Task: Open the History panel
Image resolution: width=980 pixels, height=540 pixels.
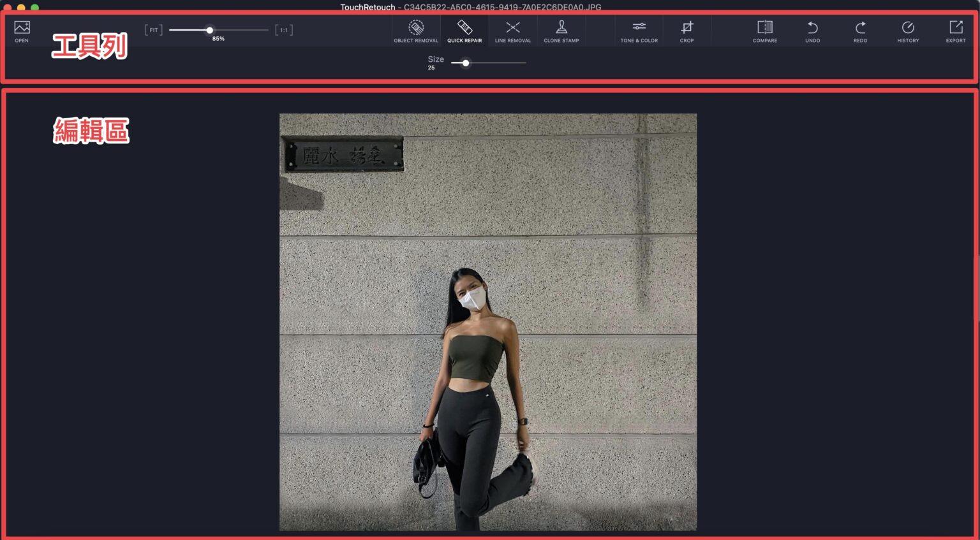Action: tap(907, 30)
